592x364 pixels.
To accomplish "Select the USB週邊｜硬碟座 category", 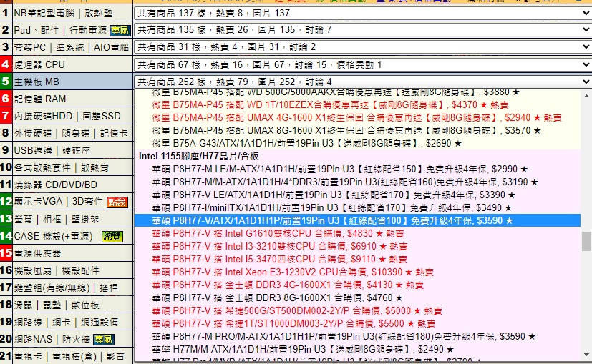I will 52,150.
